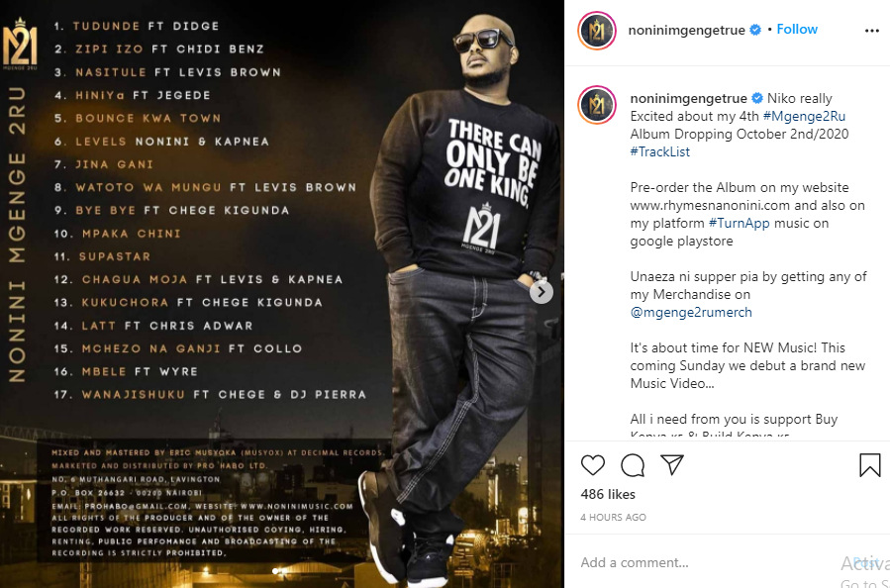Focus the Add a comment field
The width and height of the screenshot is (890, 588).
pos(704,562)
